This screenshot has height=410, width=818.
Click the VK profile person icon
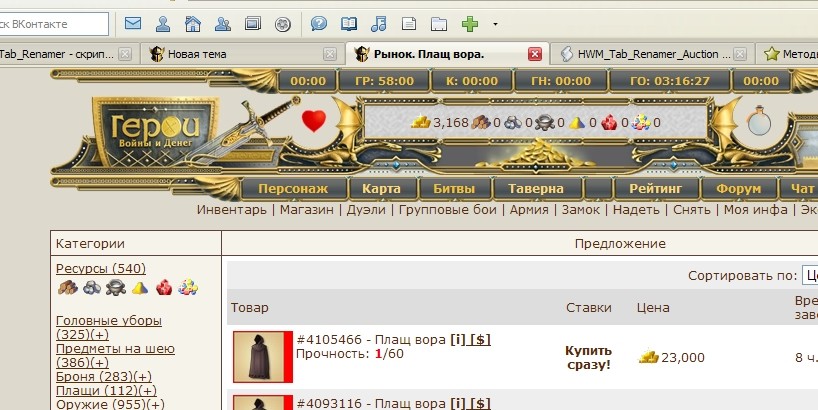point(163,24)
